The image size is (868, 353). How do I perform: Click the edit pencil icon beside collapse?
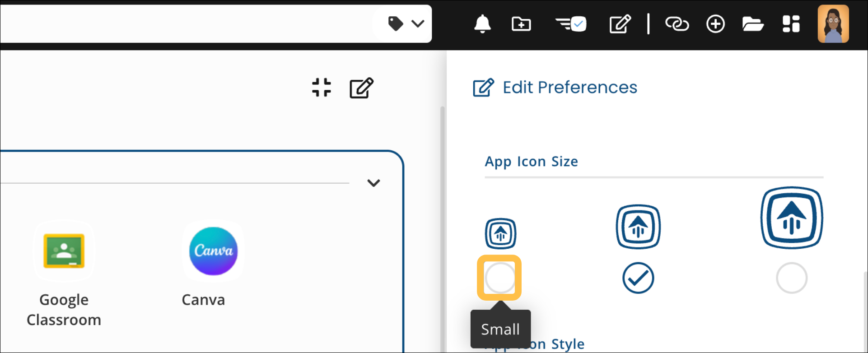[362, 88]
